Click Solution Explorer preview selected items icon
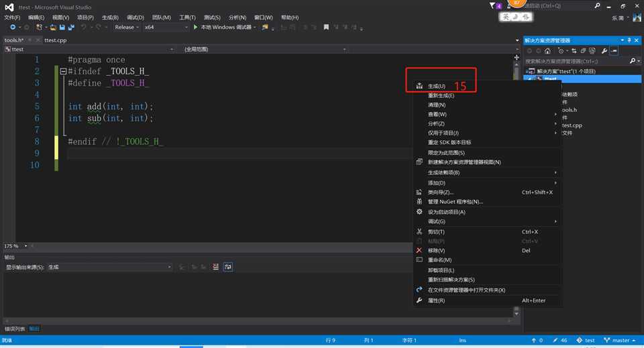The height and width of the screenshot is (348, 644). coord(614,51)
